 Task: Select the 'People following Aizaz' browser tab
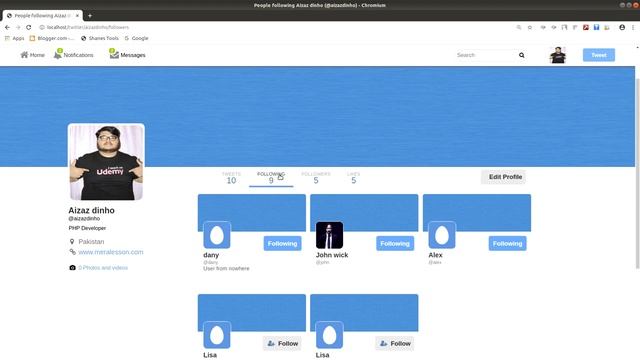point(42,16)
